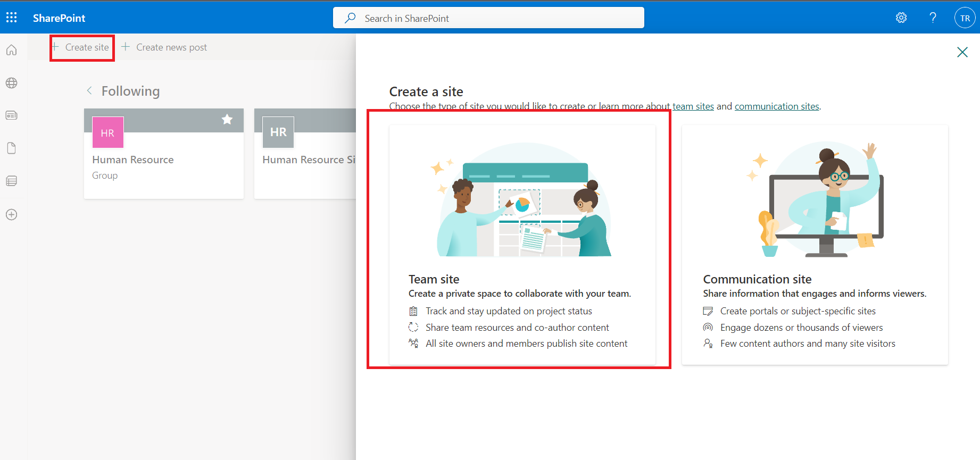
Task: Click the Following heading
Action: pos(130,91)
